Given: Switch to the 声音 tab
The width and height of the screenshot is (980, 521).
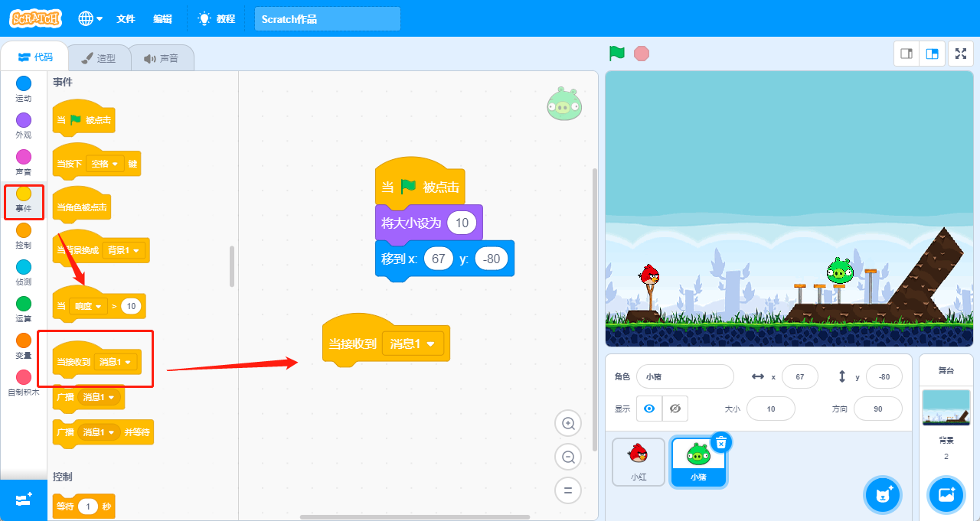Looking at the screenshot, I should click(161, 58).
